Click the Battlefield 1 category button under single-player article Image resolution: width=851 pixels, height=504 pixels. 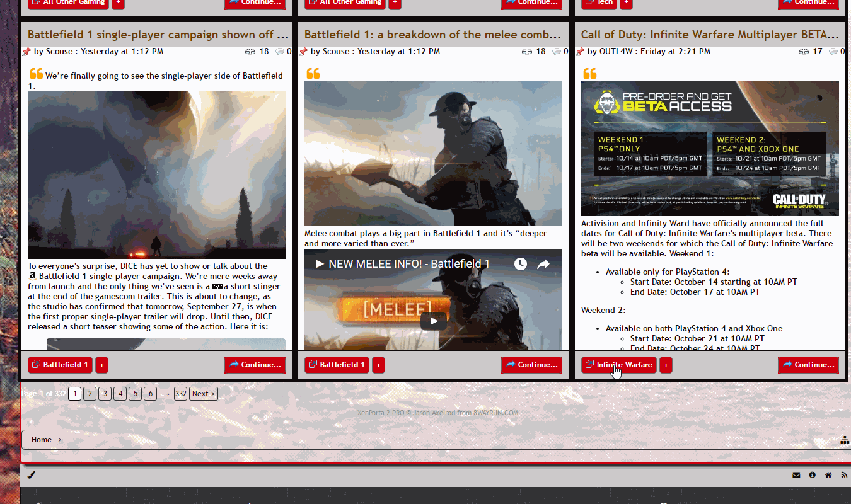click(x=60, y=365)
